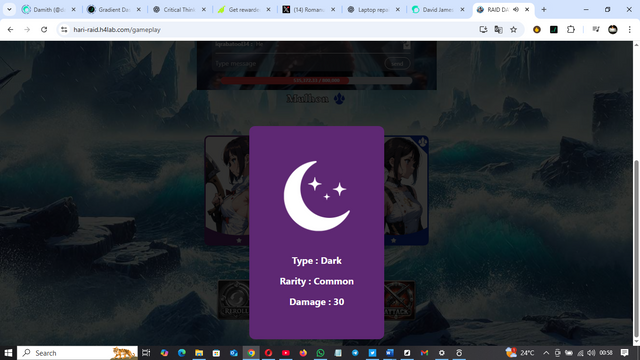Select the left anime character card
This screenshot has height=360, width=640.
pyautogui.click(x=227, y=190)
